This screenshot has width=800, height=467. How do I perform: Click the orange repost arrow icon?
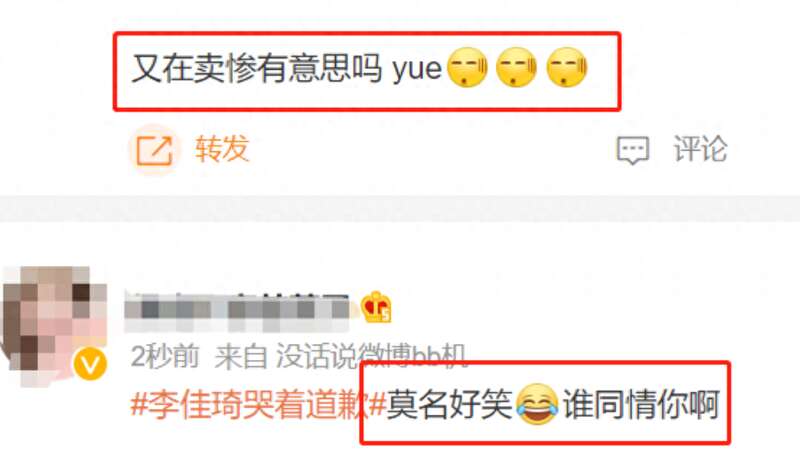[154, 150]
